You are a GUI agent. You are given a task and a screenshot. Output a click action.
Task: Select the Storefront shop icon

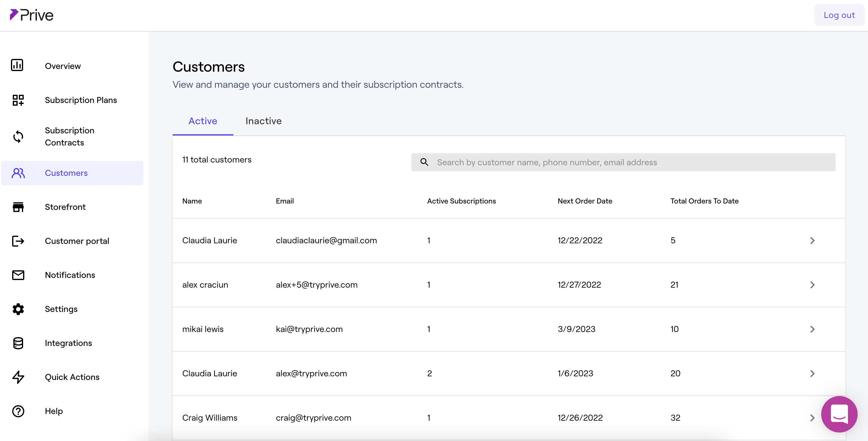18,207
